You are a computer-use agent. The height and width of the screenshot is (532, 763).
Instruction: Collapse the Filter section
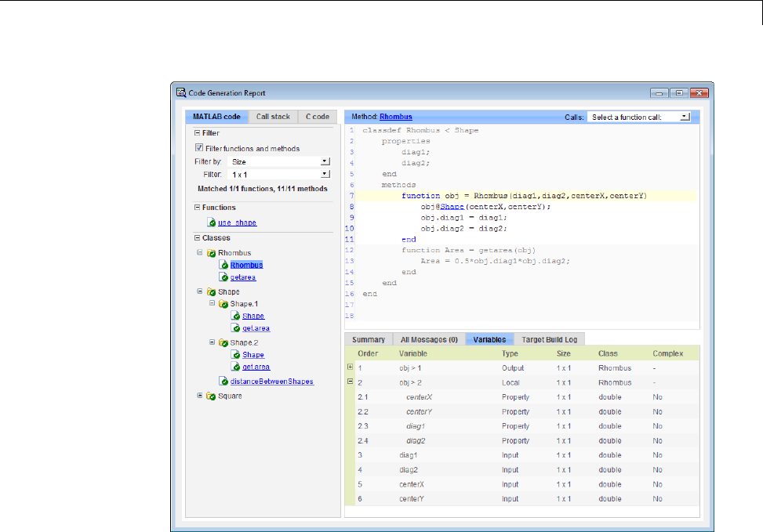coord(198,133)
